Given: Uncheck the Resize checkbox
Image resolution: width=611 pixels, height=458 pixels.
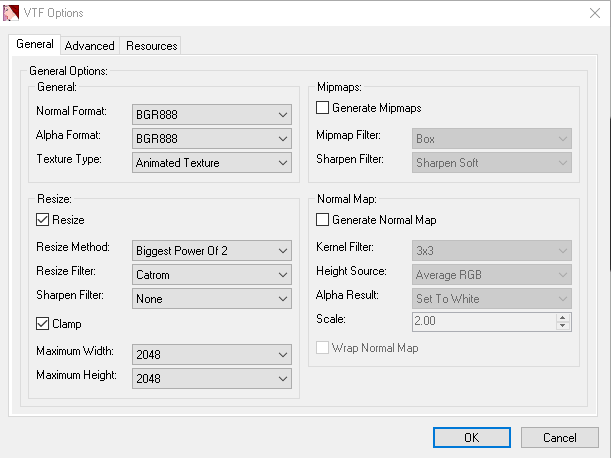Looking at the screenshot, I should [43, 219].
